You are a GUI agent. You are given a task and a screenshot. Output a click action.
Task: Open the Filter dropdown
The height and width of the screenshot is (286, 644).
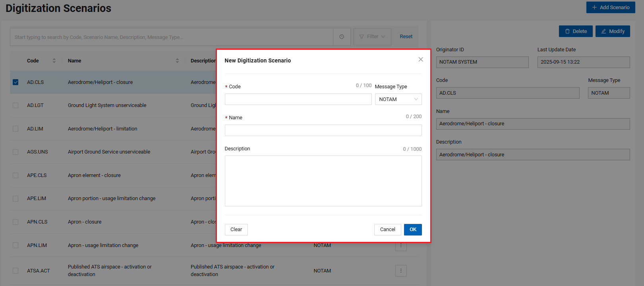[x=372, y=37]
